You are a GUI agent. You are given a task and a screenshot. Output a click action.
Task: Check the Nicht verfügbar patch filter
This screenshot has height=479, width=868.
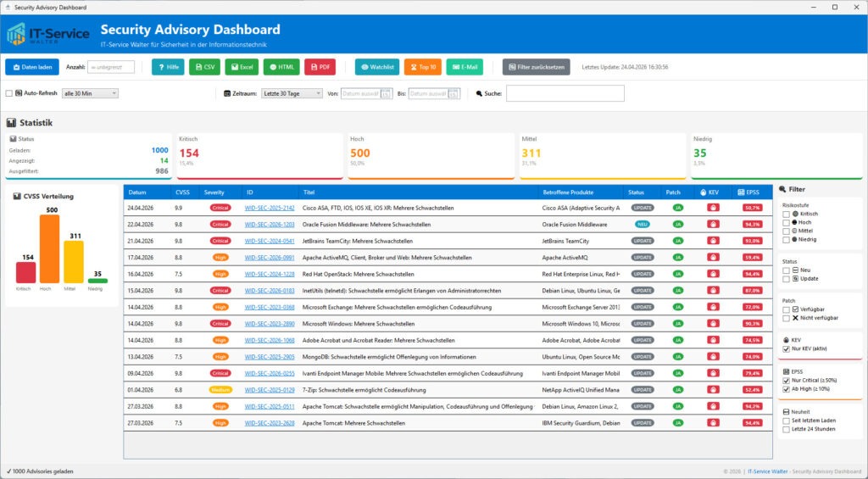(x=786, y=319)
